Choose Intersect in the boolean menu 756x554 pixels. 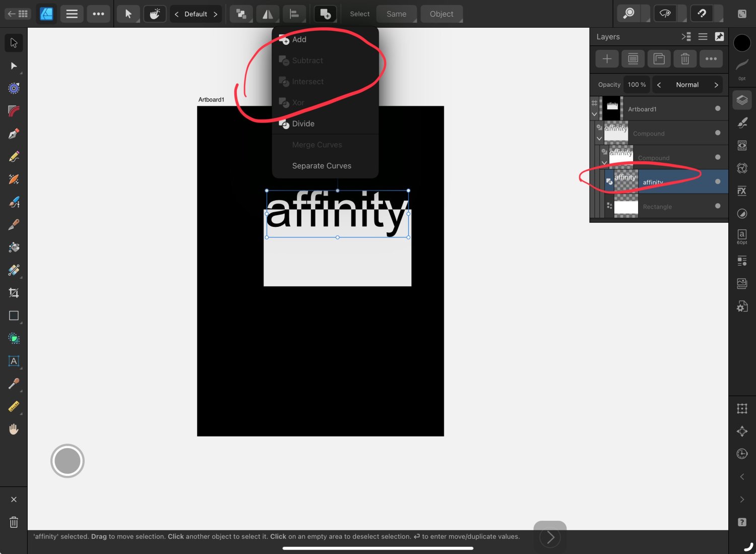326,82
